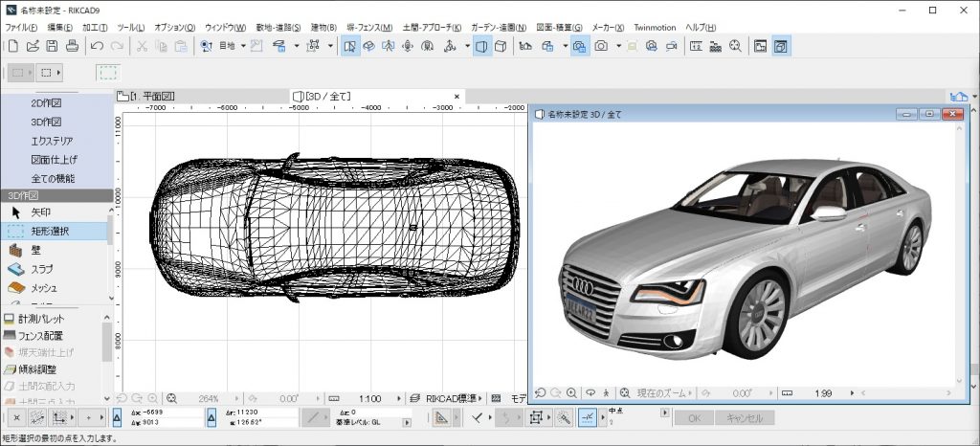Save with the floppy disk icon

(x=52, y=46)
